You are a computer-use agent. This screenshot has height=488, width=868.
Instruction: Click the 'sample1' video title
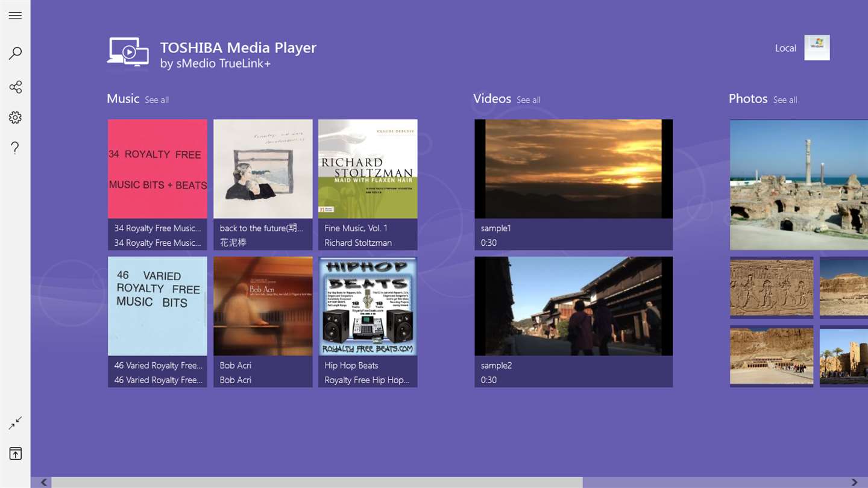496,228
